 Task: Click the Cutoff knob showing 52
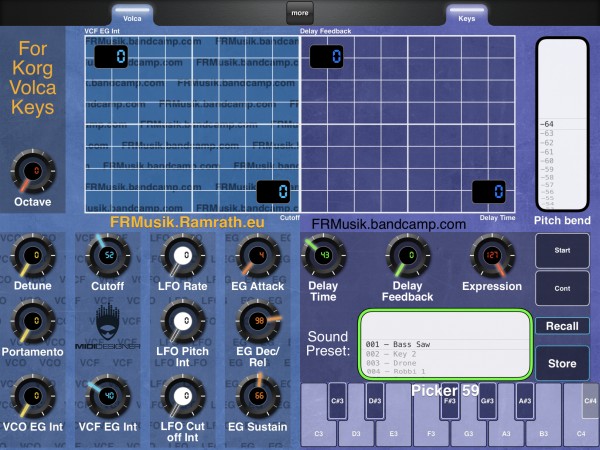click(x=108, y=255)
